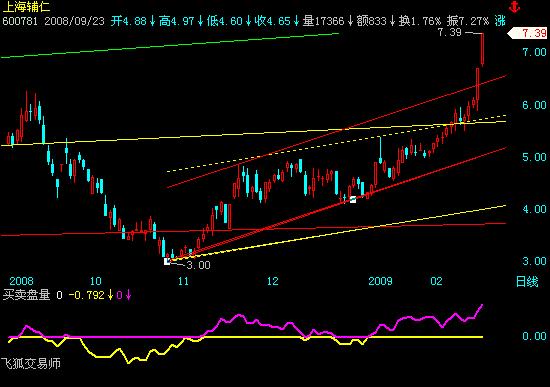
Task: Open the 日线 period selector
Action: pyautogui.click(x=527, y=282)
